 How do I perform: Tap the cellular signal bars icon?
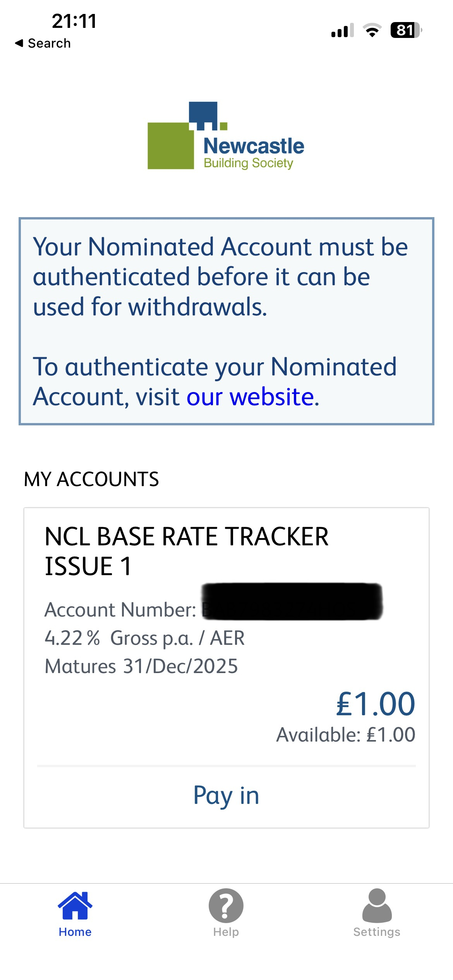[x=343, y=30]
